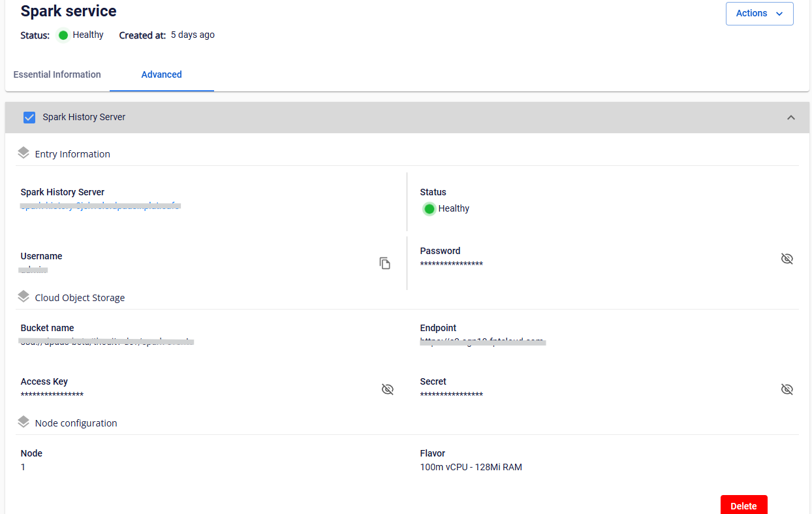Screen dimensions: 812x514
Task: Open the Spark History Server link
Action: 100,206
